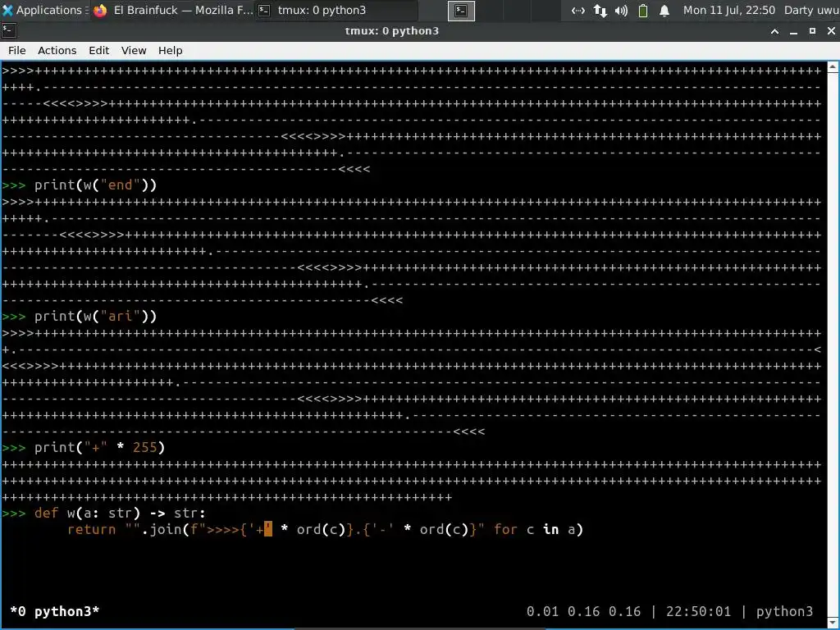Open the Applications menu in the panel
The width and height of the screenshot is (840, 630).
[44, 10]
